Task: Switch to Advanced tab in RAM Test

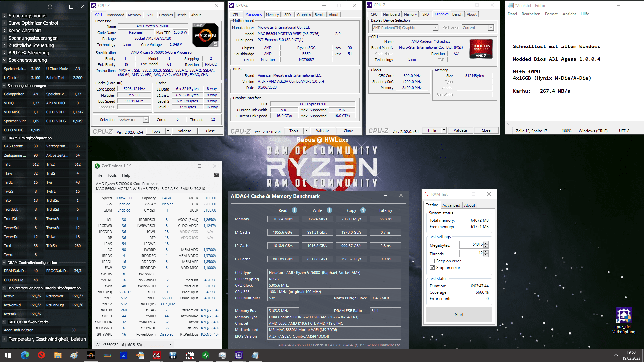Action: [x=451, y=205]
